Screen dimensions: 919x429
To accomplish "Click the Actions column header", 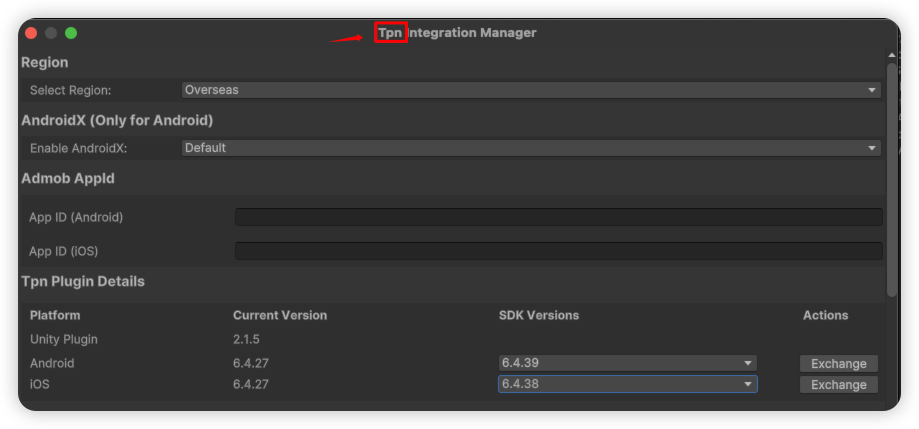I will tap(825, 315).
